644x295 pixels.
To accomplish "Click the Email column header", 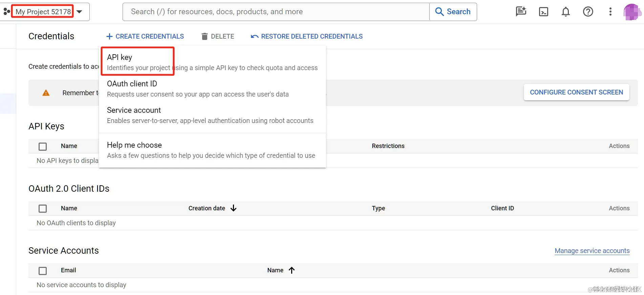I will (x=68, y=270).
